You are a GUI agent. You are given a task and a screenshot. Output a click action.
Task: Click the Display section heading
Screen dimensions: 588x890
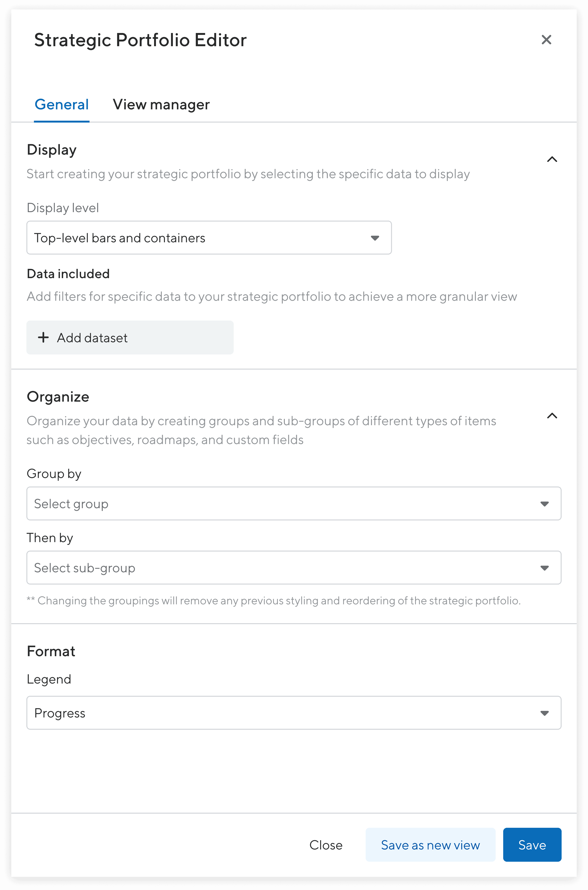click(x=52, y=150)
